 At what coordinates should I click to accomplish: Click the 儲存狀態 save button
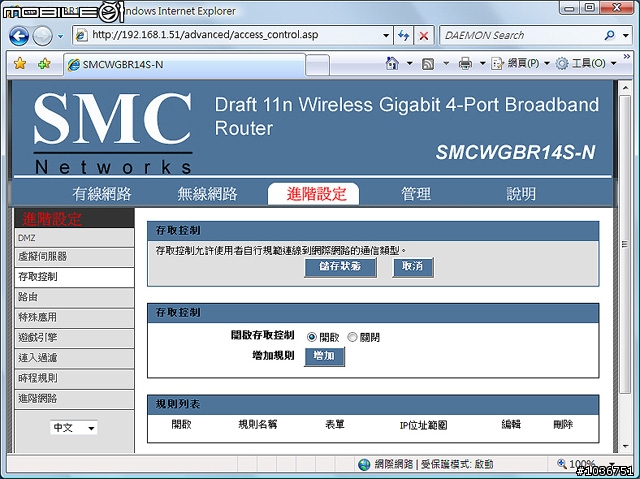point(340,267)
